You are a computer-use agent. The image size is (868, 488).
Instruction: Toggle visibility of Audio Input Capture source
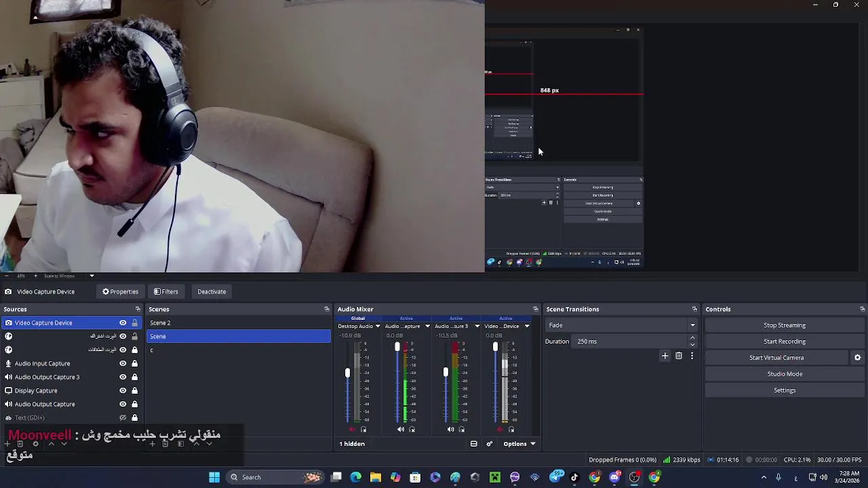click(x=123, y=363)
